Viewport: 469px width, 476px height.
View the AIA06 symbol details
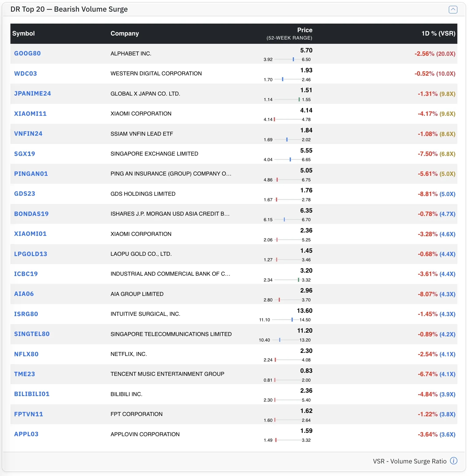click(24, 294)
